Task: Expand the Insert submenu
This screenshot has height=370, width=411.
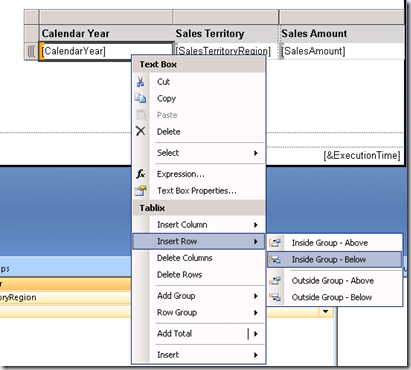Action: (x=199, y=355)
